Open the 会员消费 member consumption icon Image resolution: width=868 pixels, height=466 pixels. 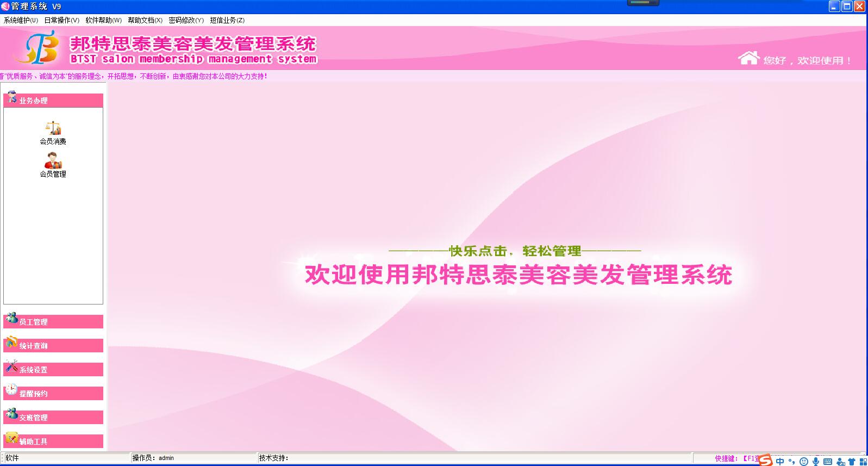53,133
